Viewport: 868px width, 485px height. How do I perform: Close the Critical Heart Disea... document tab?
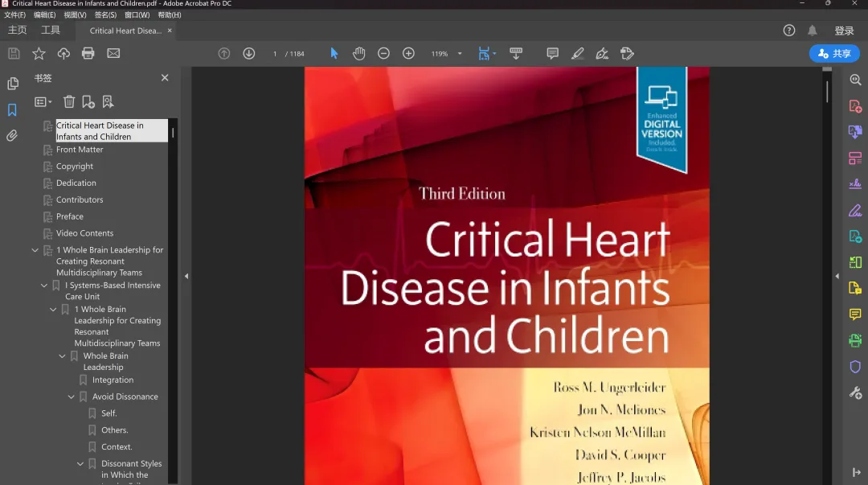pyautogui.click(x=170, y=31)
